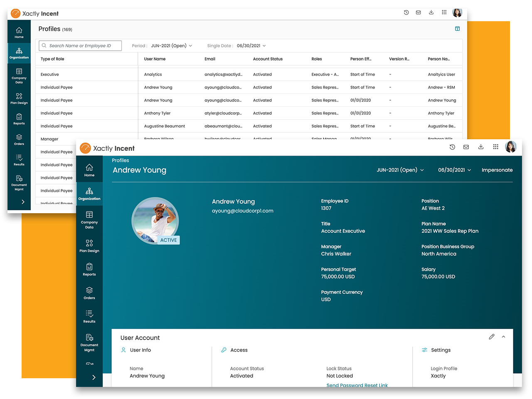Go to Plan Design via its sidebar icon
Viewport: 532px width, 399px height.
[89, 244]
